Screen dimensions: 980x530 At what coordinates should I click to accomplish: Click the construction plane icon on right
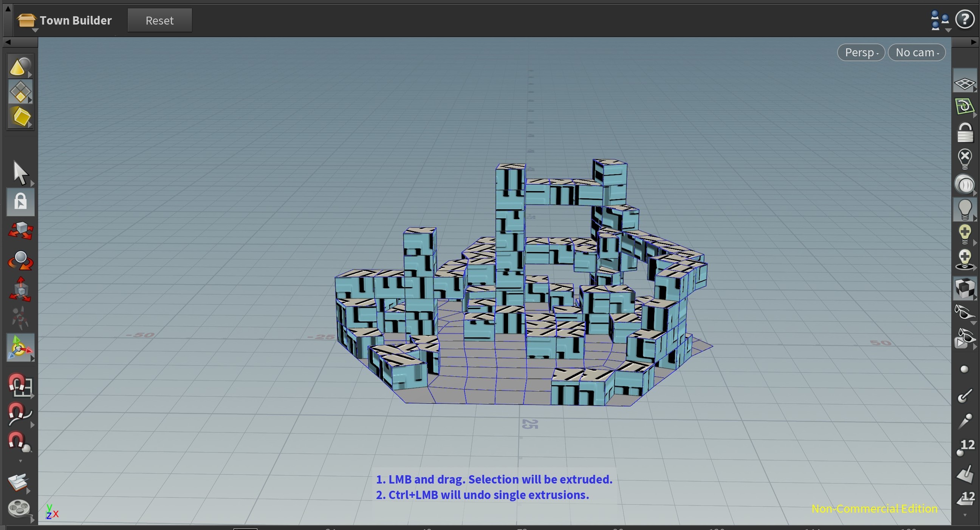(965, 83)
